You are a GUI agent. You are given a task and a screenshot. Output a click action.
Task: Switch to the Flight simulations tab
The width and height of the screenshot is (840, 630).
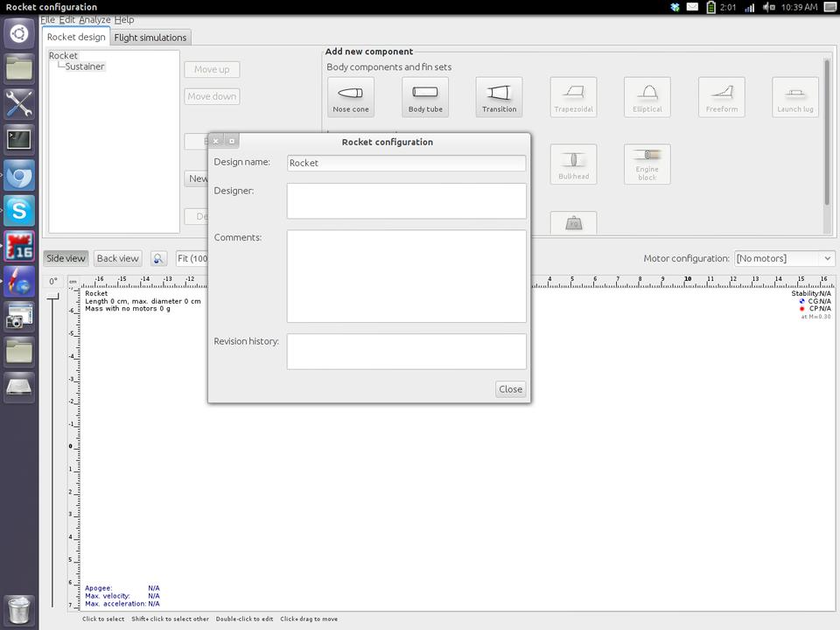pos(150,38)
